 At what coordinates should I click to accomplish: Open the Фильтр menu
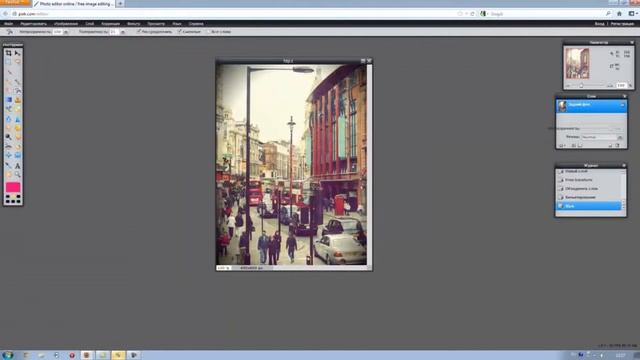pos(133,24)
